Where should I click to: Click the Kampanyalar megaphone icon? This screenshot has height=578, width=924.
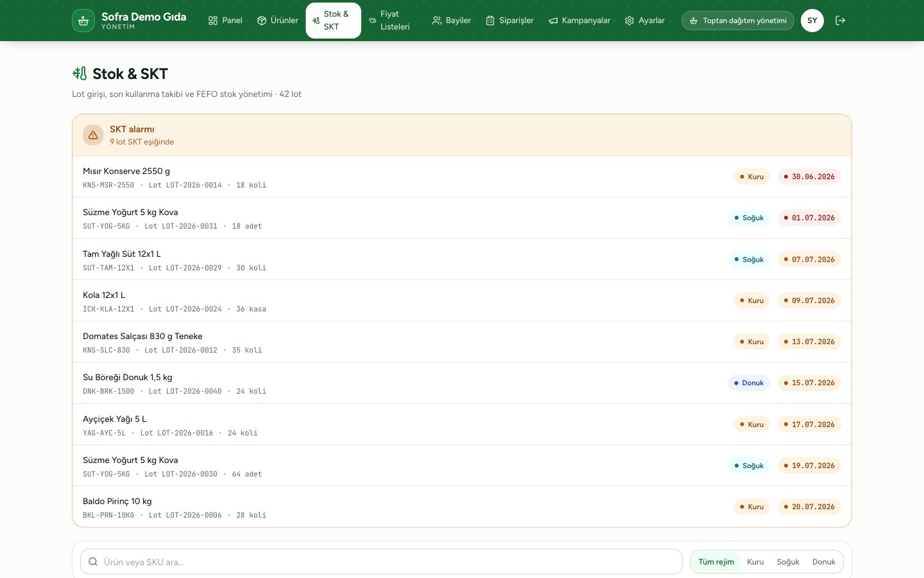pos(553,21)
